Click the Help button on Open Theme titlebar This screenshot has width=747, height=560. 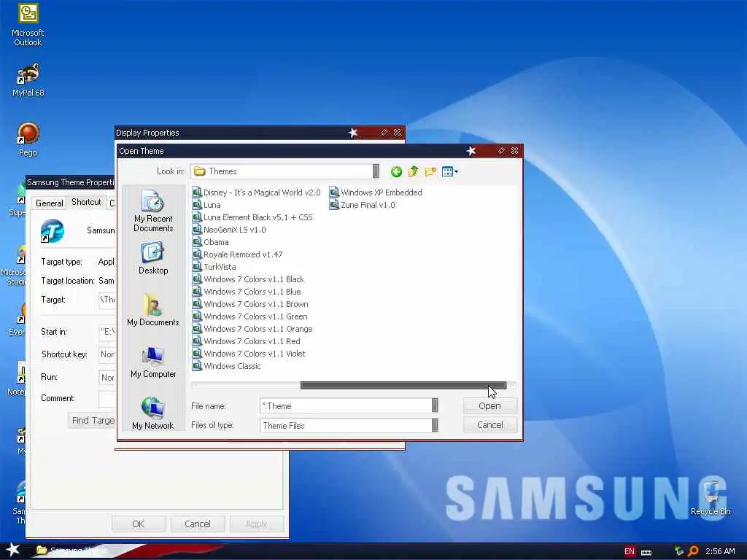tap(501, 151)
